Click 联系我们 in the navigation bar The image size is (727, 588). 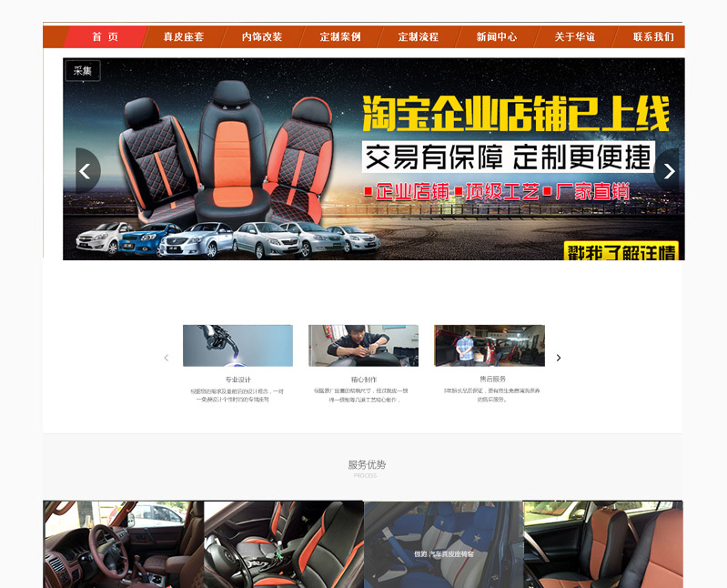click(x=653, y=36)
